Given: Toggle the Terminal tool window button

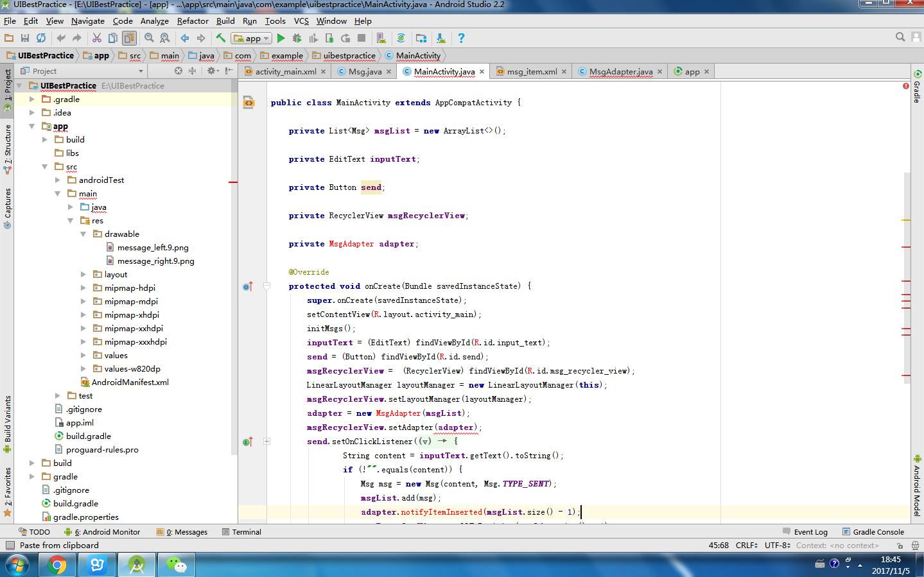Looking at the screenshot, I should point(241,532).
